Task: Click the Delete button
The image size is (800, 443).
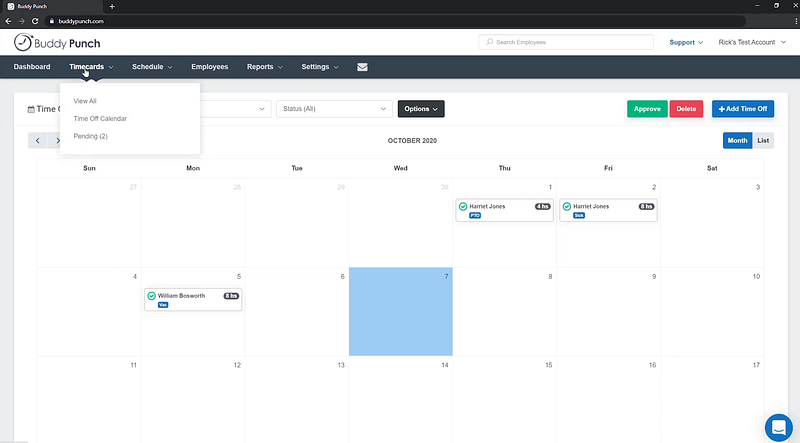Action: click(x=686, y=109)
